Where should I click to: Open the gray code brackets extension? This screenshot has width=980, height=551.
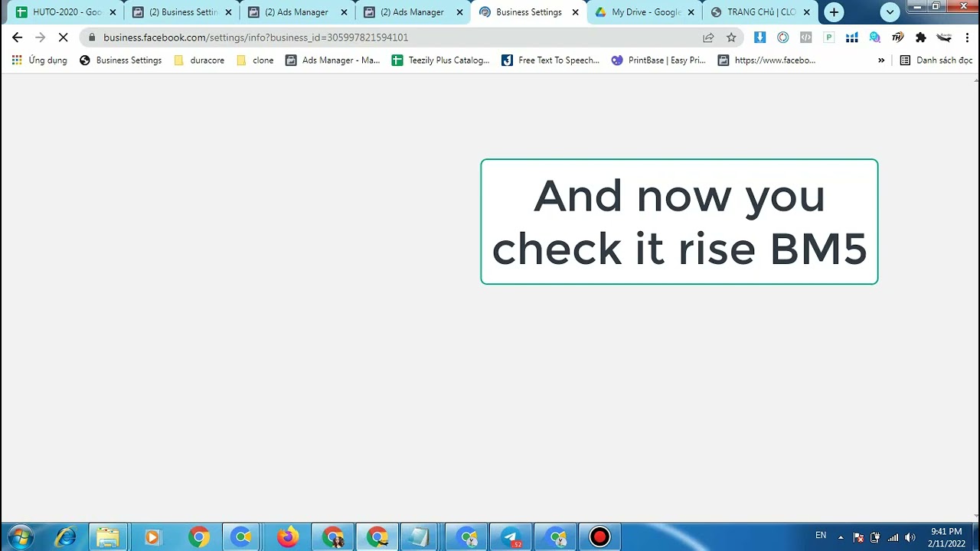point(805,37)
